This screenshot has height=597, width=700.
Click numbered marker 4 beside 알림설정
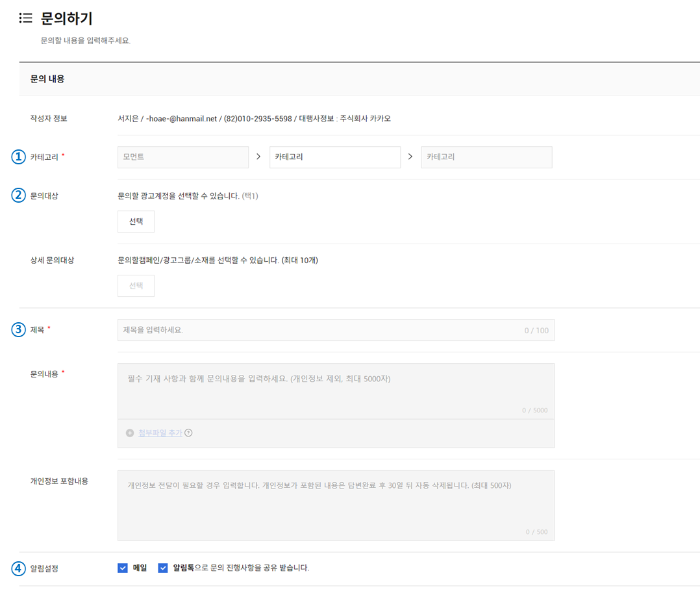[19, 568]
